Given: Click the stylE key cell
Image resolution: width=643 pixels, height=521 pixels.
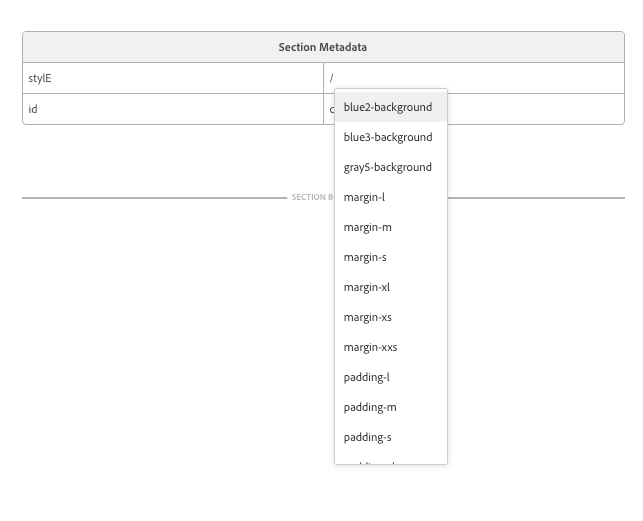Looking at the screenshot, I should (173, 78).
